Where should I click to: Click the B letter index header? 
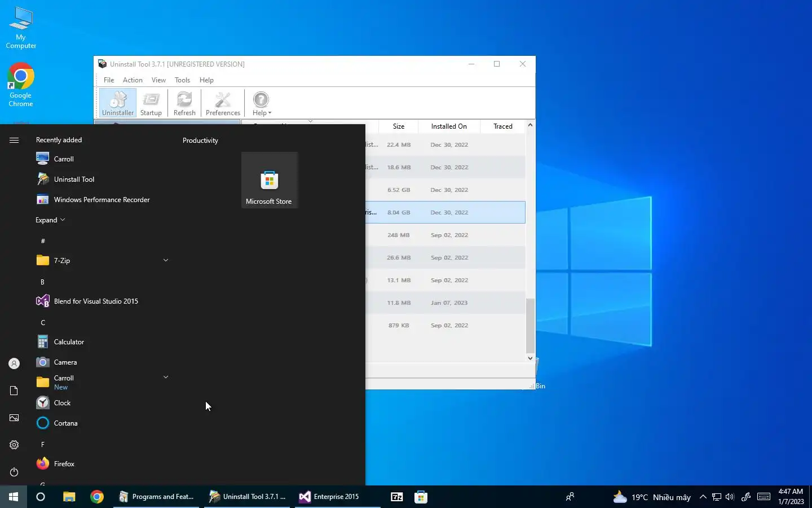(x=42, y=282)
